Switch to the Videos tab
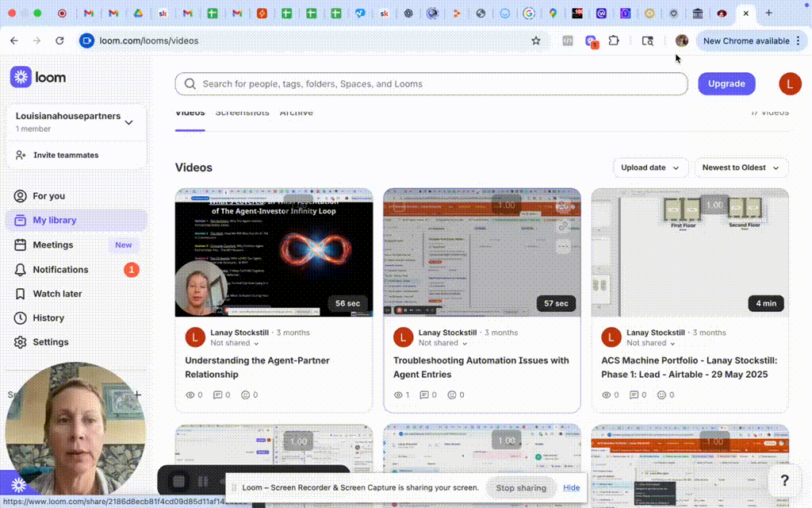This screenshot has width=812, height=508. [x=190, y=113]
